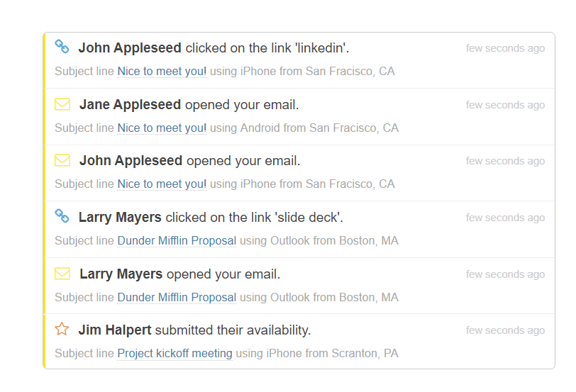This screenshot has height=392, width=576.
Task: Open 'Nice to meet you!' link in third notification
Action: 162,184
